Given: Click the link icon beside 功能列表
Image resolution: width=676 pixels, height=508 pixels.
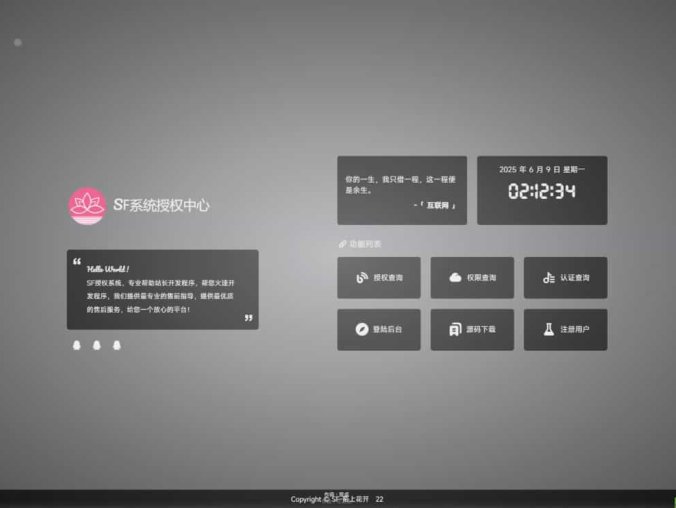Looking at the screenshot, I should click(343, 244).
